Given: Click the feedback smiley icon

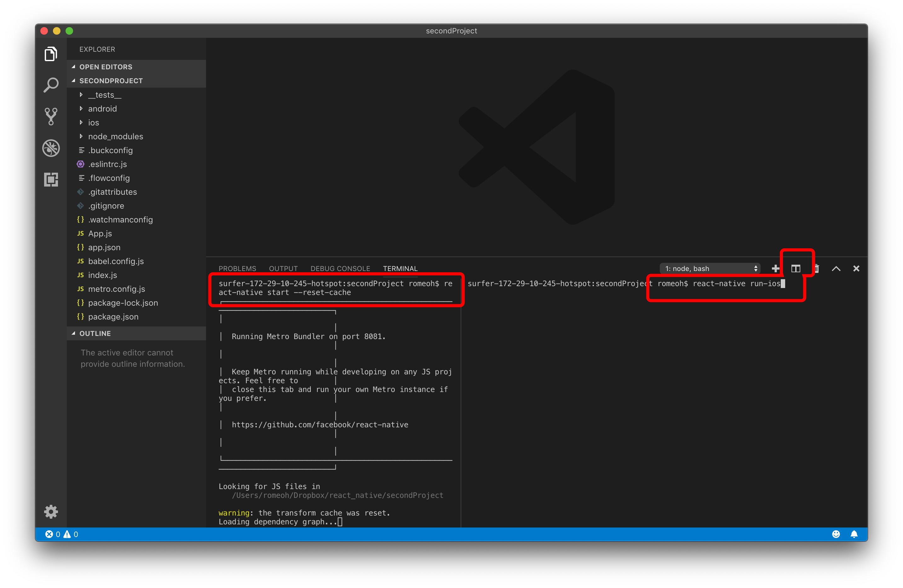Looking at the screenshot, I should [836, 534].
